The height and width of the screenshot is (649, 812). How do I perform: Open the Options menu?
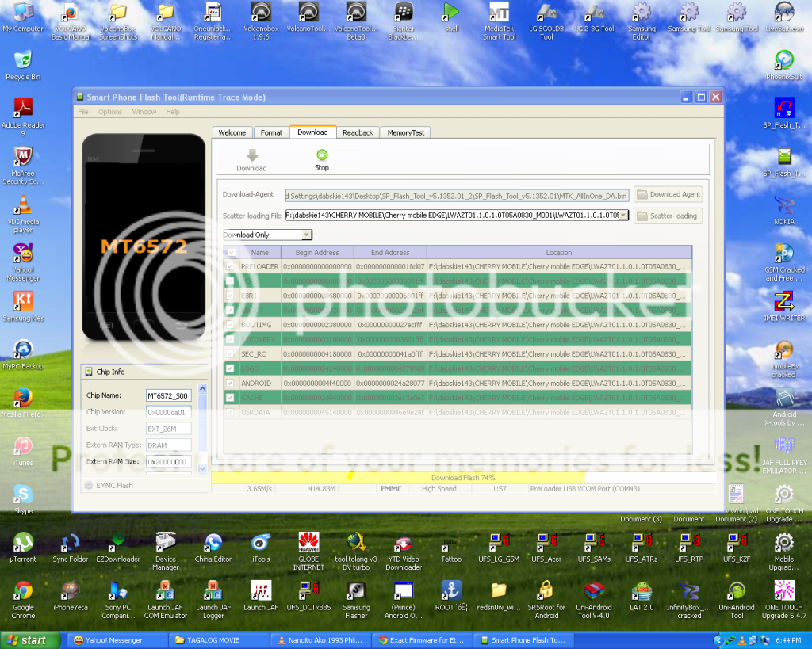[x=110, y=112]
